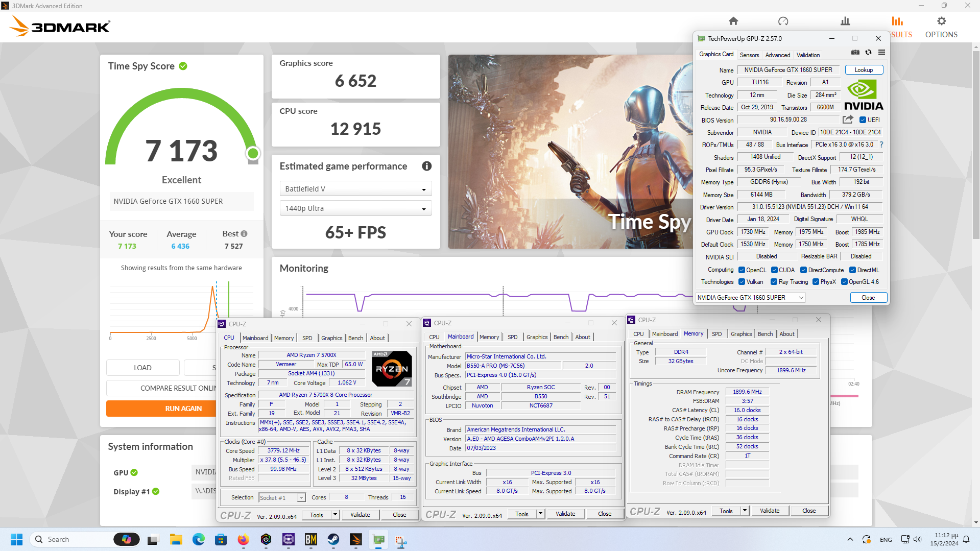Open File Explorer from the taskbar
This screenshot has width=980, height=551.
[x=176, y=539]
